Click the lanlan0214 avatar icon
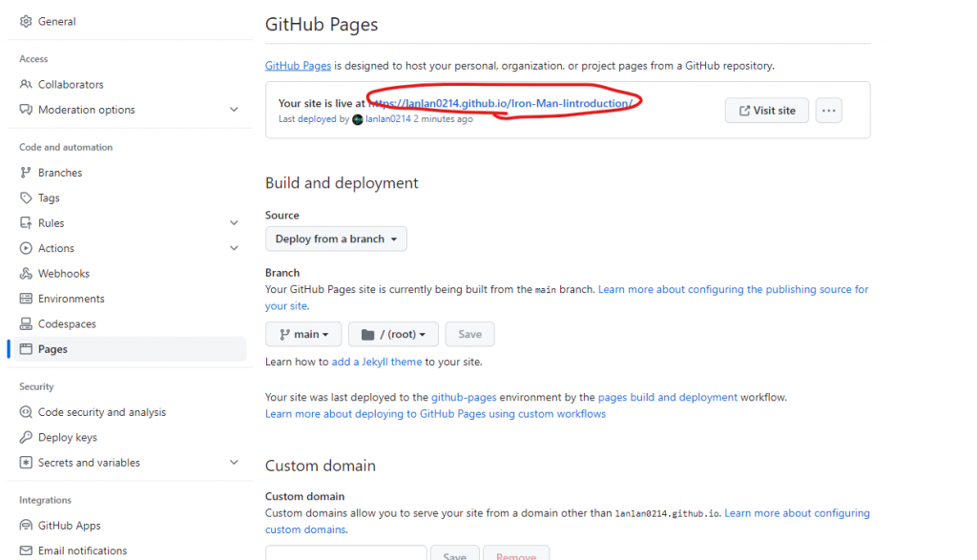977x560 pixels. tap(358, 119)
